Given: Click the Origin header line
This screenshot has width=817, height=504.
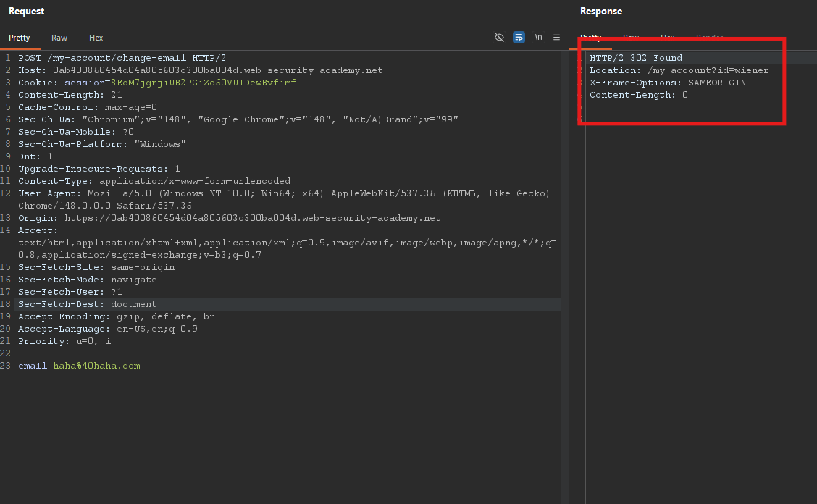Looking at the screenshot, I should (230, 219).
